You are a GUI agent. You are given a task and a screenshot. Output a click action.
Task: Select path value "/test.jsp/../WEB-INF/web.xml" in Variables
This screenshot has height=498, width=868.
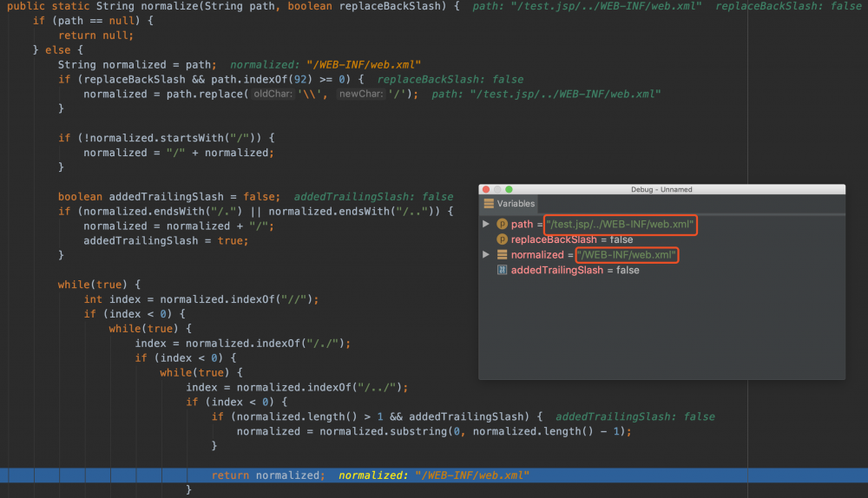pos(620,225)
